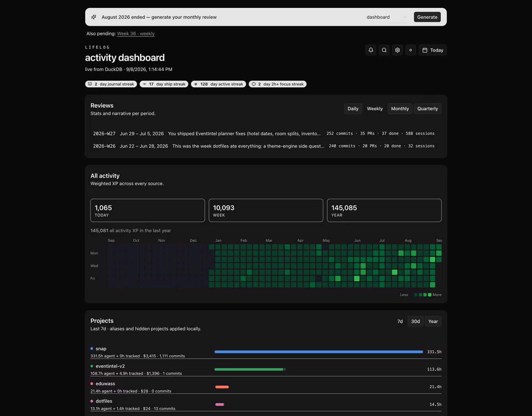Set projects range to 30d
This screenshot has width=532, height=416.
(x=415, y=321)
